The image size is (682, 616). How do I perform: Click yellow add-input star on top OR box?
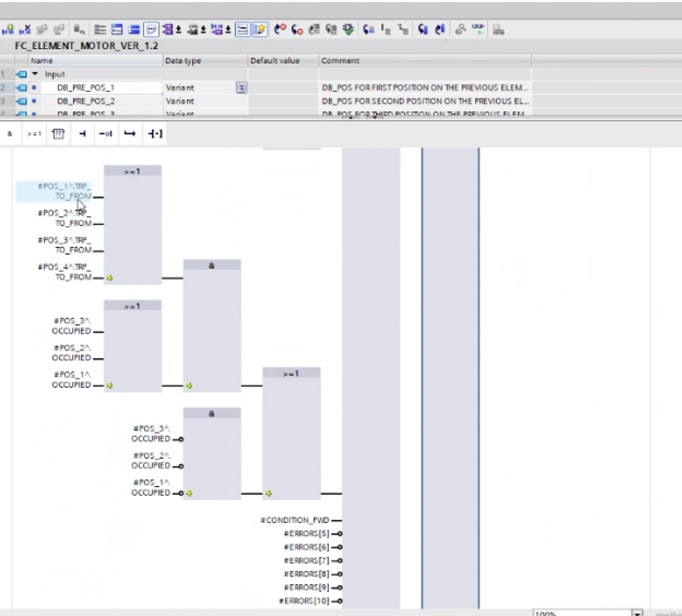[110, 278]
